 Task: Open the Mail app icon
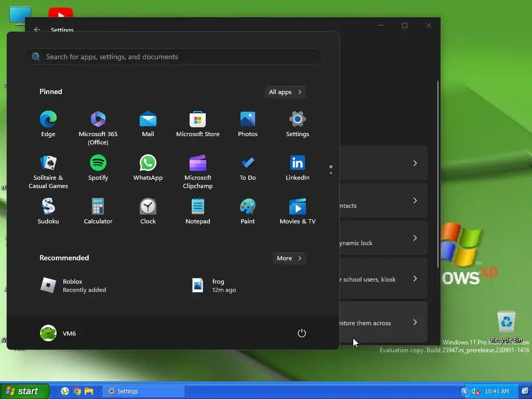148,124
